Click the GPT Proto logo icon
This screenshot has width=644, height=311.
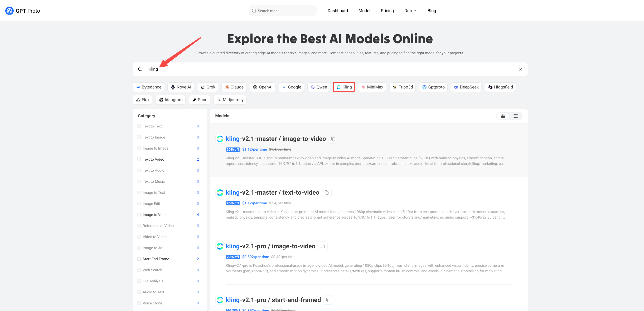click(9, 11)
